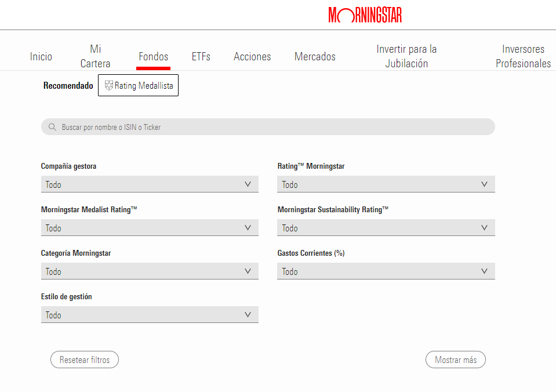Click the Gastos Corrientes chevron arrow
The height and width of the screenshot is (392, 556).
point(484,271)
